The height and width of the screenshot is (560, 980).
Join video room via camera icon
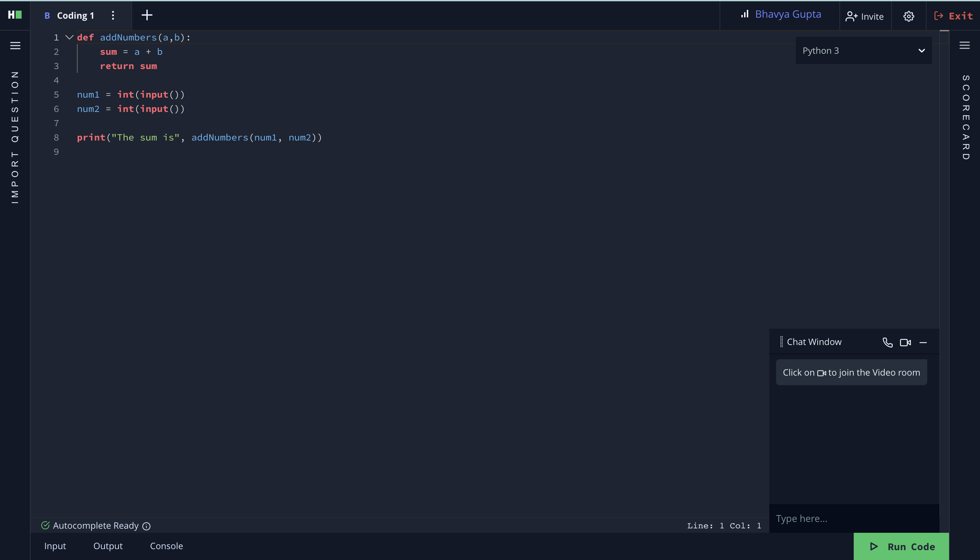[905, 342]
